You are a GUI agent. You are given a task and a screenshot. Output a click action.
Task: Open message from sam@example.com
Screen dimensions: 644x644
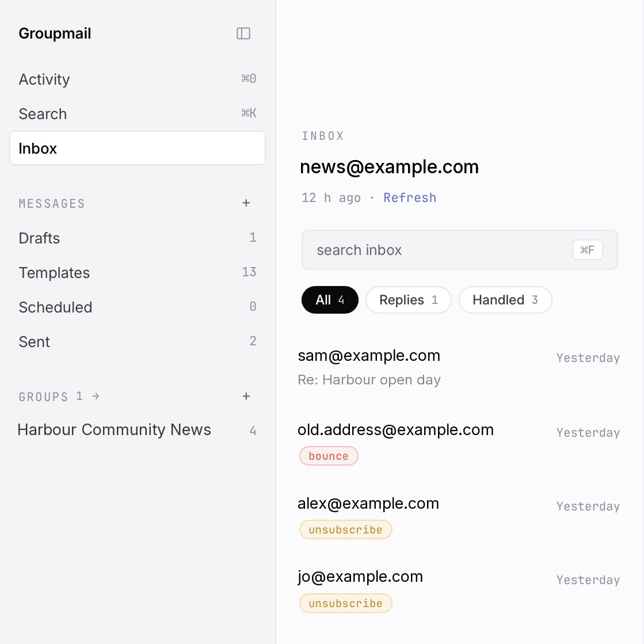pyautogui.click(x=459, y=367)
